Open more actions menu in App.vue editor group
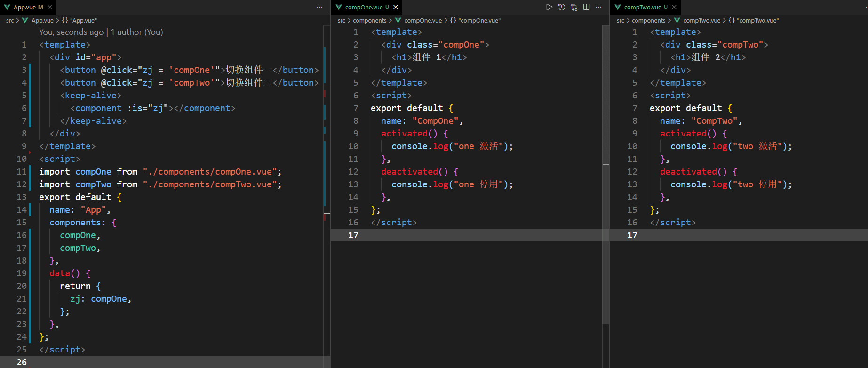 click(319, 7)
